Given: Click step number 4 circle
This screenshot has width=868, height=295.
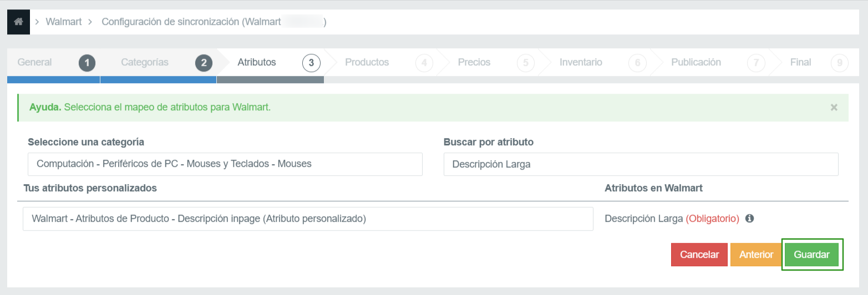Looking at the screenshot, I should 424,63.
